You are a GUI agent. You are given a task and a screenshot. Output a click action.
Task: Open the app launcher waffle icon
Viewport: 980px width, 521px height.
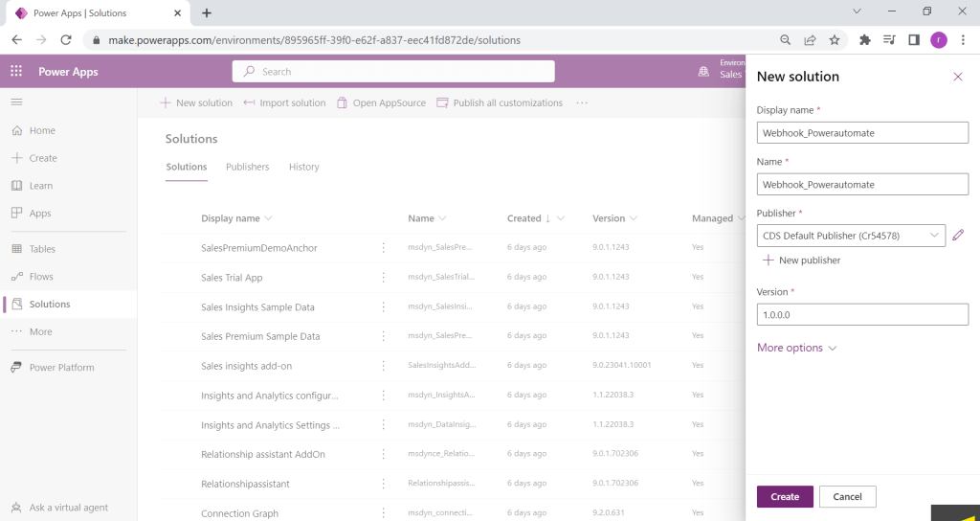pyautogui.click(x=16, y=72)
